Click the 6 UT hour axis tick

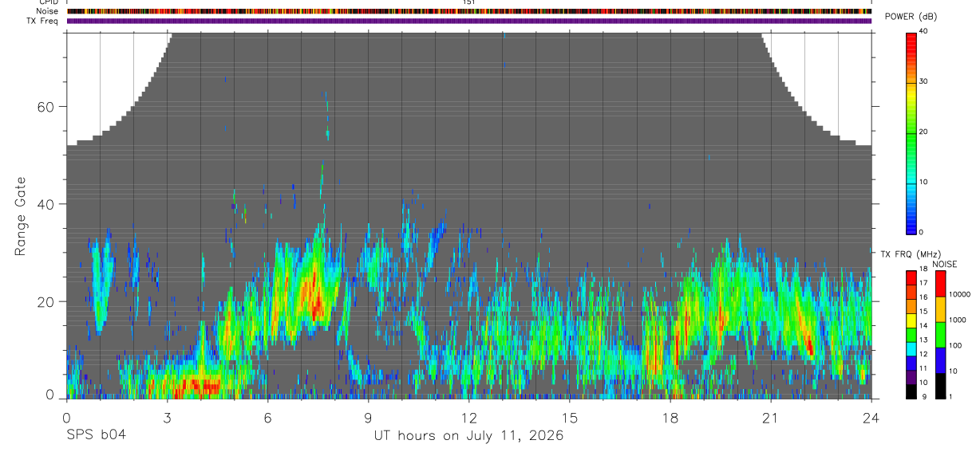(x=267, y=399)
